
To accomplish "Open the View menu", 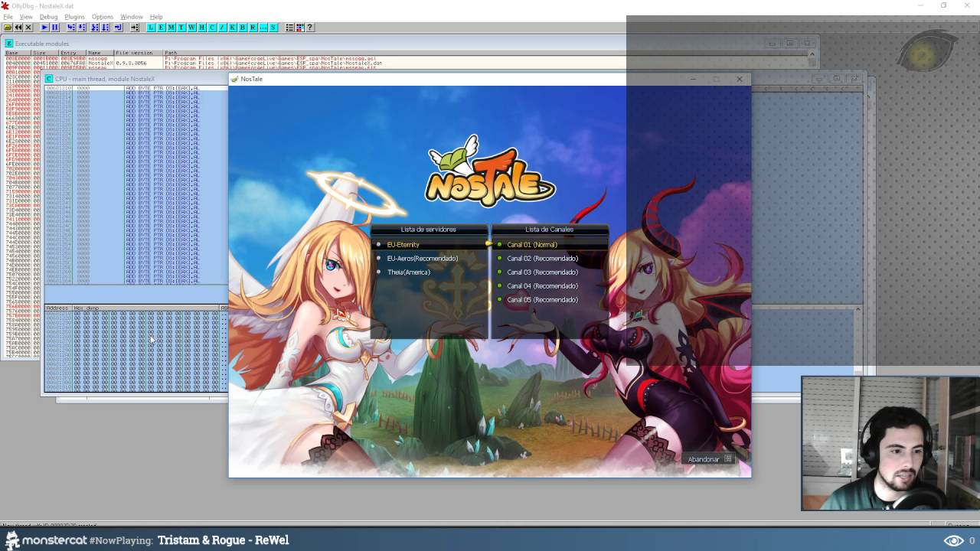I will [26, 17].
